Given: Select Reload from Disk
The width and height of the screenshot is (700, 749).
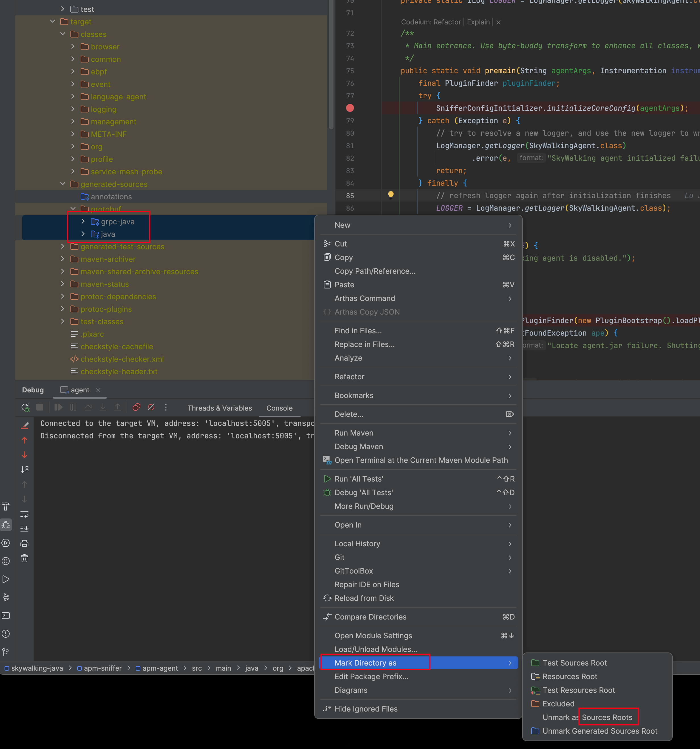Looking at the screenshot, I should click(x=418, y=598).
